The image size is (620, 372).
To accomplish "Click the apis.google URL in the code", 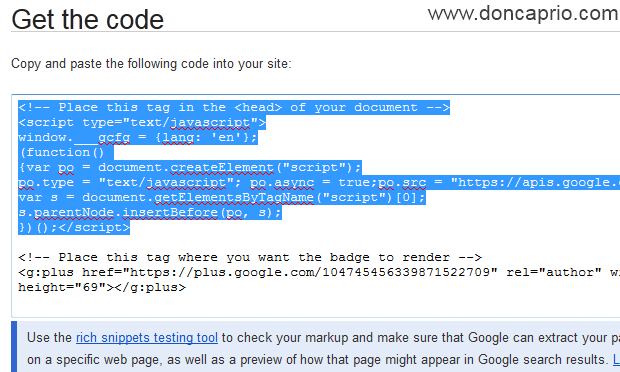I will pos(535,183).
